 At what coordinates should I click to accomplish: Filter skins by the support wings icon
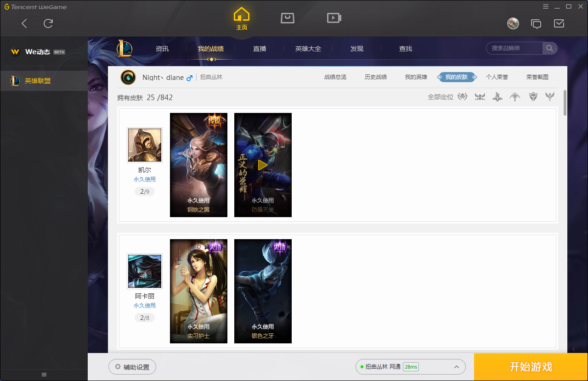(x=550, y=96)
